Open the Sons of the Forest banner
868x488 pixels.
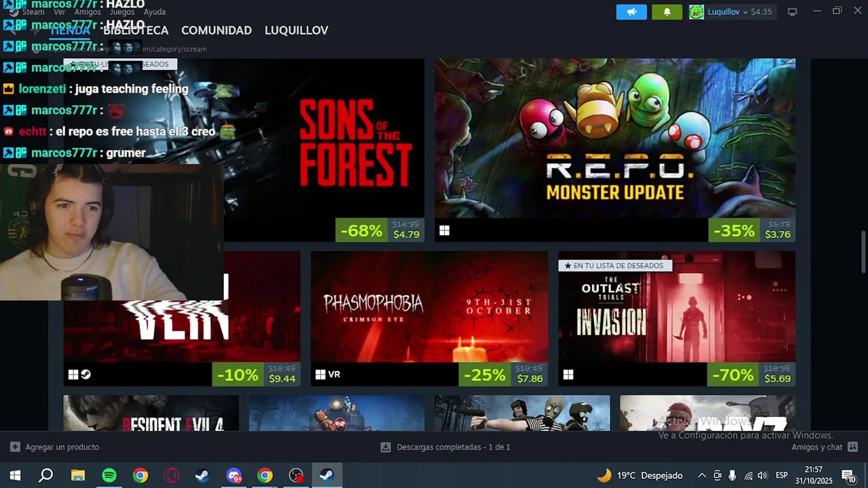[244, 150]
